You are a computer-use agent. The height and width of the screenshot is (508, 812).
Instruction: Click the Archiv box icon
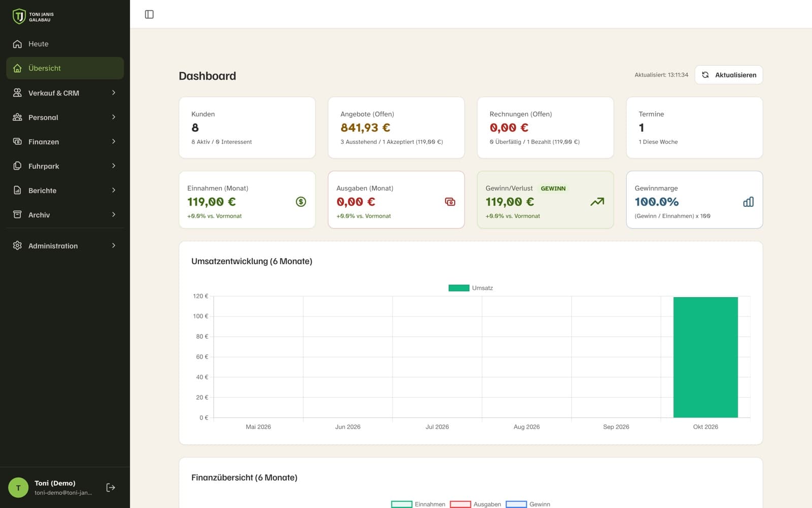pyautogui.click(x=17, y=215)
